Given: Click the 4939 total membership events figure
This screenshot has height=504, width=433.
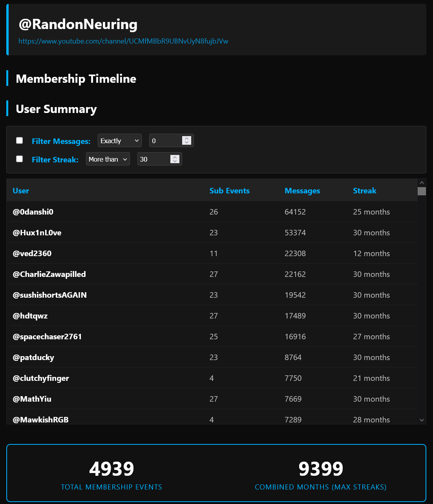Looking at the screenshot, I should (111, 469).
